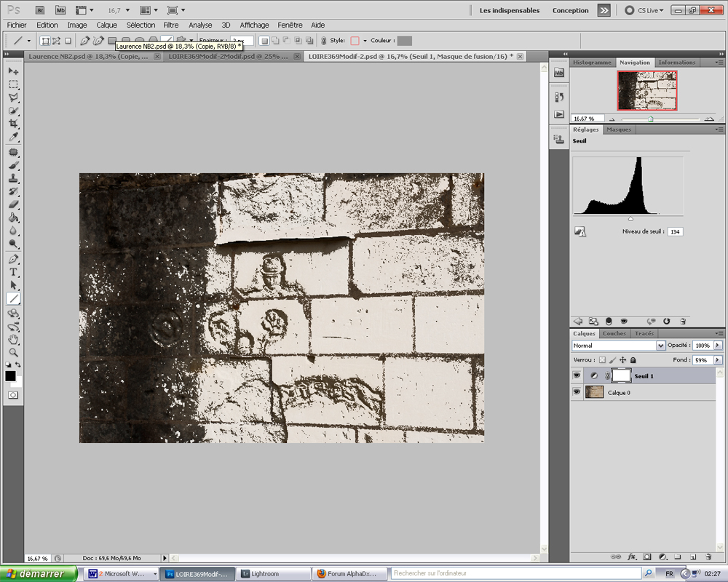Viewport: 728px width, 582px height.
Task: Select the Clone Stamp tool
Action: click(x=13, y=178)
